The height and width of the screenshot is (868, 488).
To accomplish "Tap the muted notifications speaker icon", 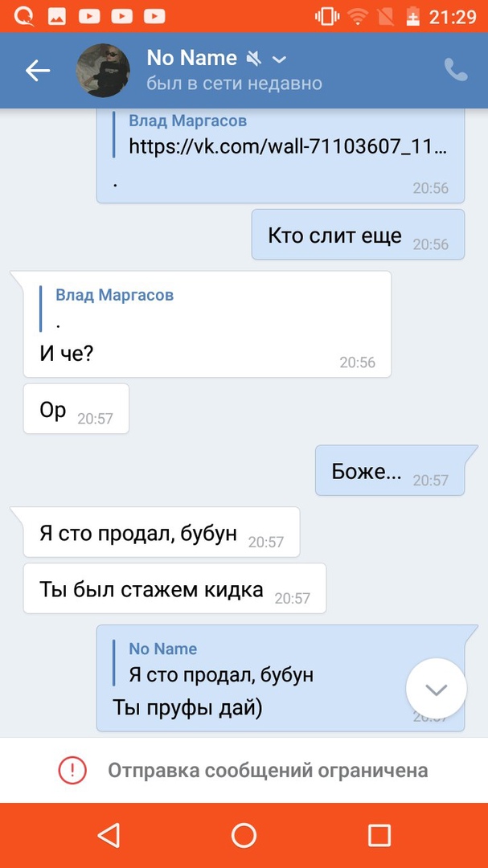I will pos(255,59).
